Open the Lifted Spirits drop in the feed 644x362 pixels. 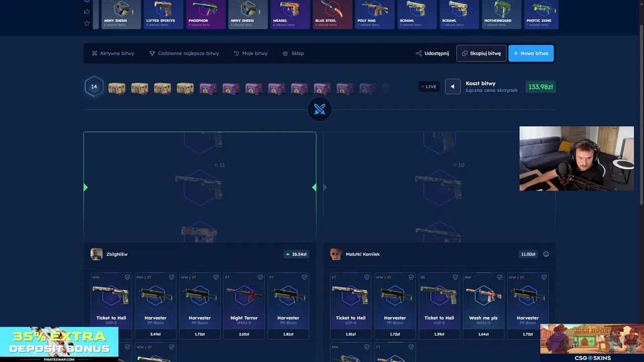point(164,14)
